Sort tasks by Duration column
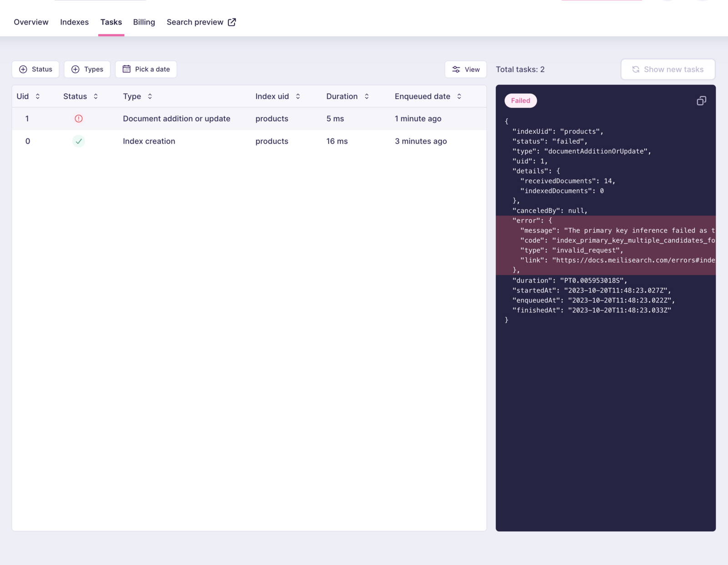This screenshot has width=728, height=565. (367, 96)
